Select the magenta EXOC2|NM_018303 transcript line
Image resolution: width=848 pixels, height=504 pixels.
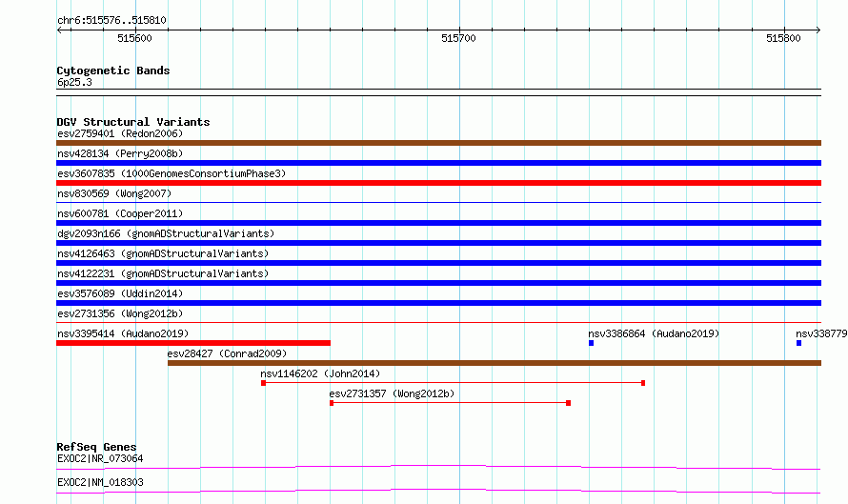[438, 491]
